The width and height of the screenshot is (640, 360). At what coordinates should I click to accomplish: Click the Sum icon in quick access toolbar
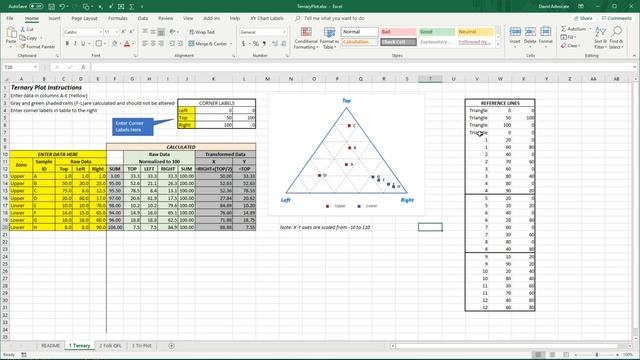point(132,7)
